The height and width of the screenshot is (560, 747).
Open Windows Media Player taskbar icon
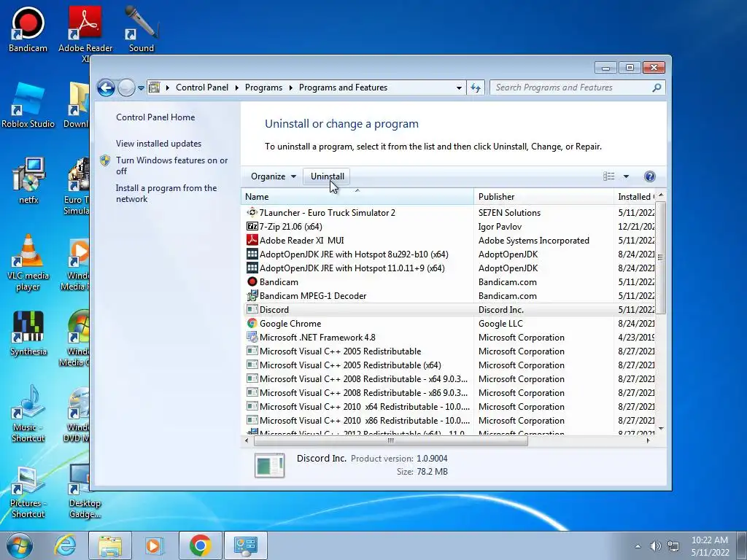(x=154, y=545)
